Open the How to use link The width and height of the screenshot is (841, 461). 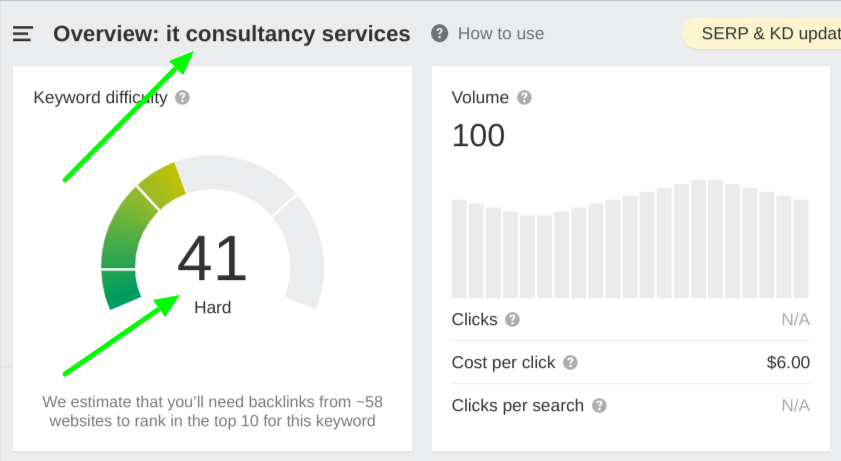tap(500, 34)
